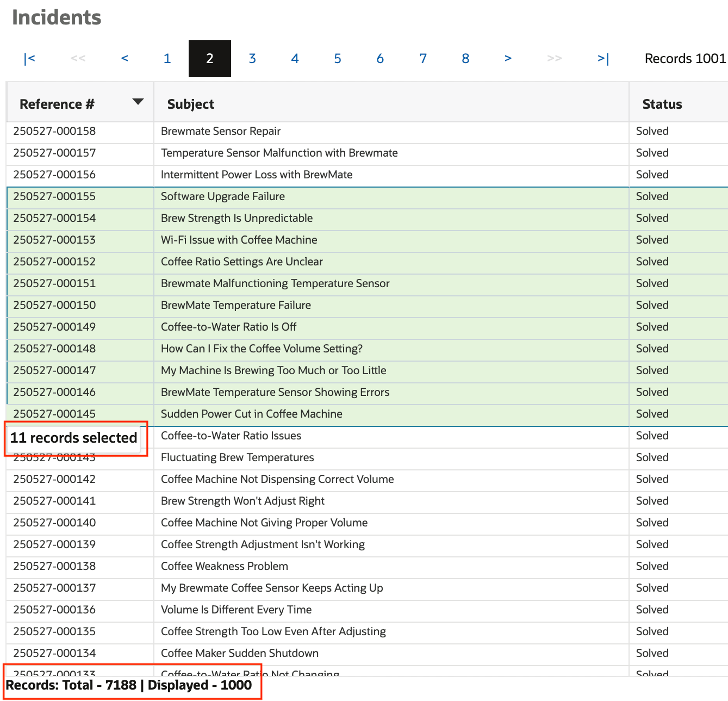This screenshot has height=701, width=728.
Task: Select reference number 250527-000154
Action: pyautogui.click(x=54, y=218)
